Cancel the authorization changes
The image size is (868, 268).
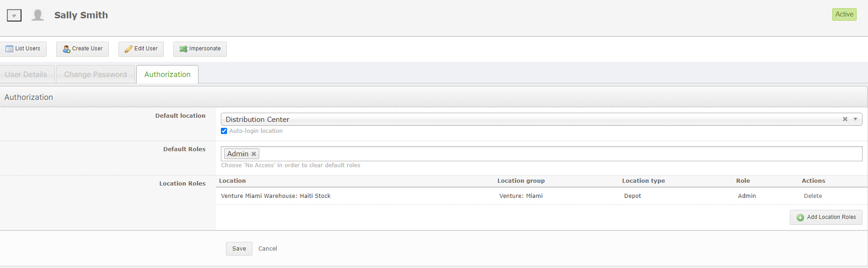click(268, 249)
